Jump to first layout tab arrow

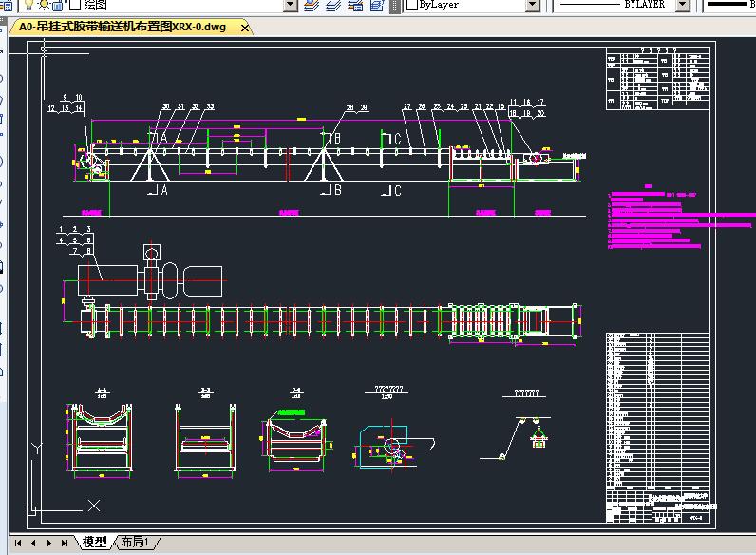18,543
